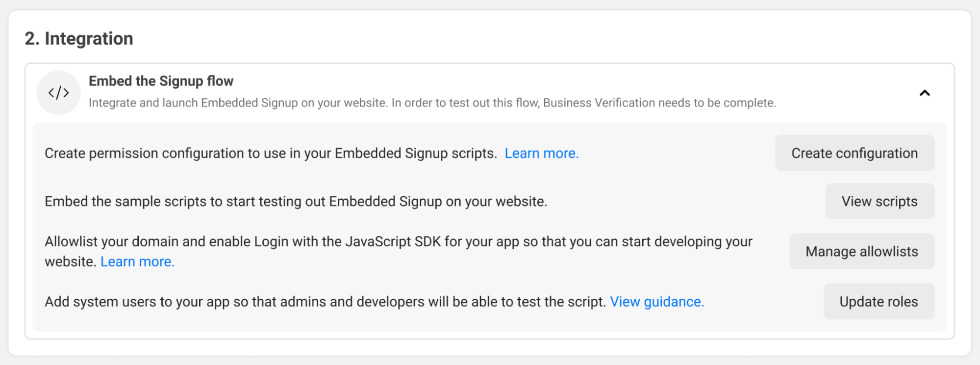Open Learn more link after 'website.'
980x365 pixels.
click(137, 261)
